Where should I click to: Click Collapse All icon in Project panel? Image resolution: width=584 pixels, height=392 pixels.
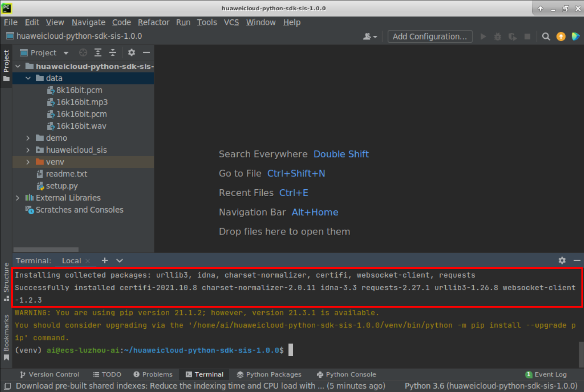(113, 52)
